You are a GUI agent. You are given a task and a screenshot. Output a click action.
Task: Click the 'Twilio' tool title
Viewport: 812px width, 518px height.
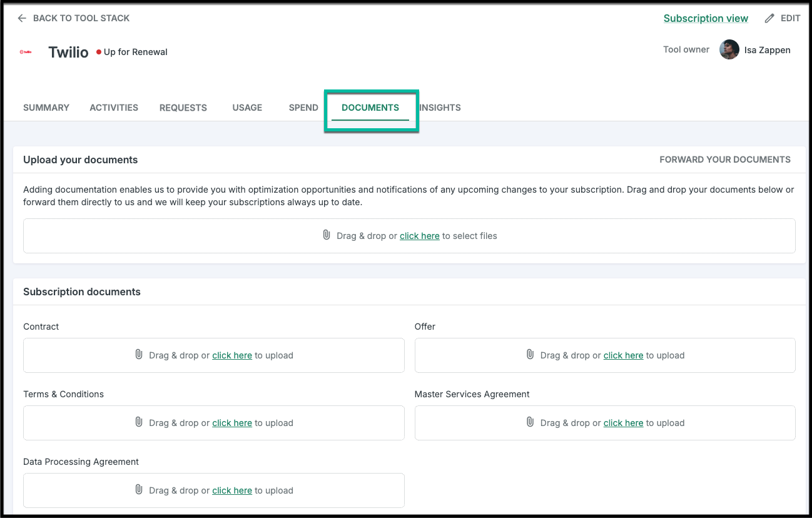(x=68, y=52)
